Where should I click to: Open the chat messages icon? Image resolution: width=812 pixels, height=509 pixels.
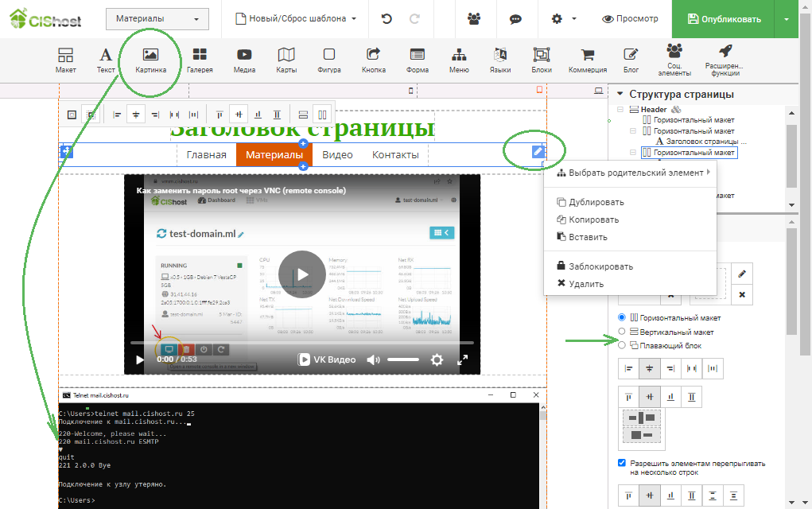515,19
